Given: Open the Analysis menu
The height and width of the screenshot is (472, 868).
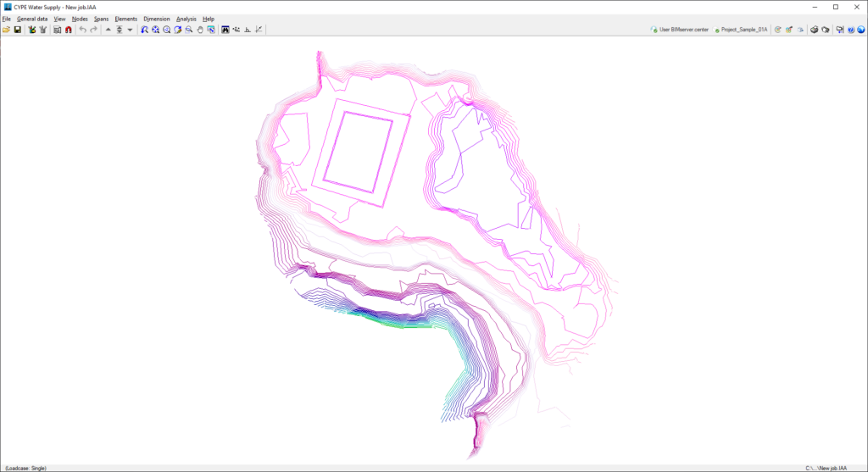Looking at the screenshot, I should coord(186,19).
